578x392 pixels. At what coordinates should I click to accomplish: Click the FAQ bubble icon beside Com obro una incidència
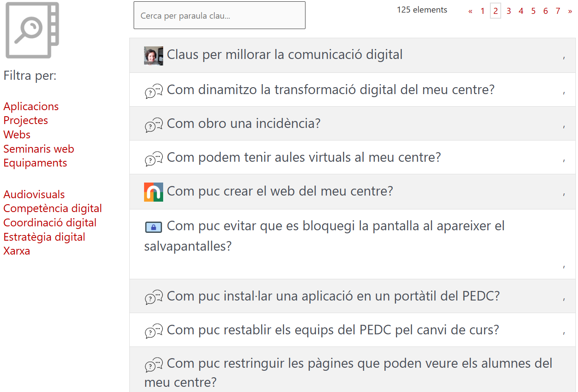154,124
